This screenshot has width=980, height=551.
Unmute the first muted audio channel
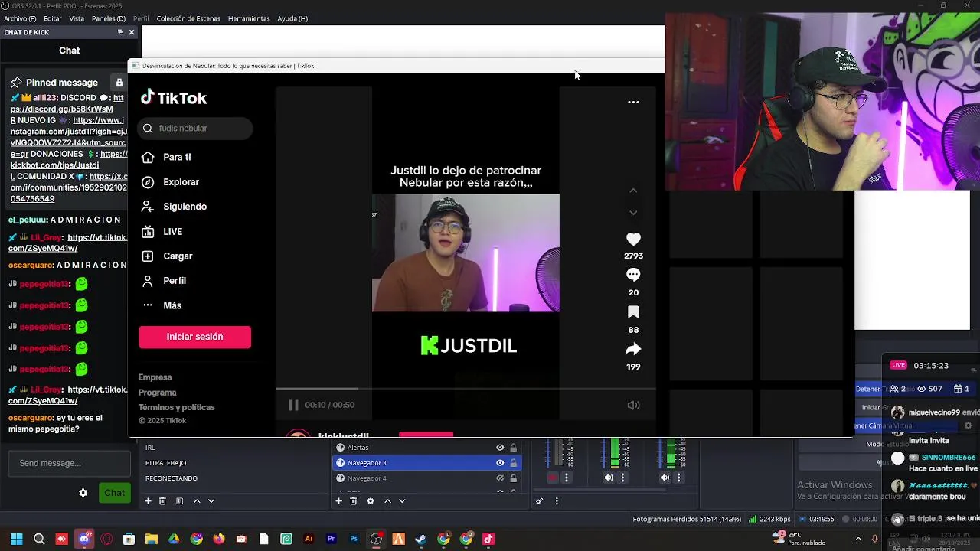[552, 478]
